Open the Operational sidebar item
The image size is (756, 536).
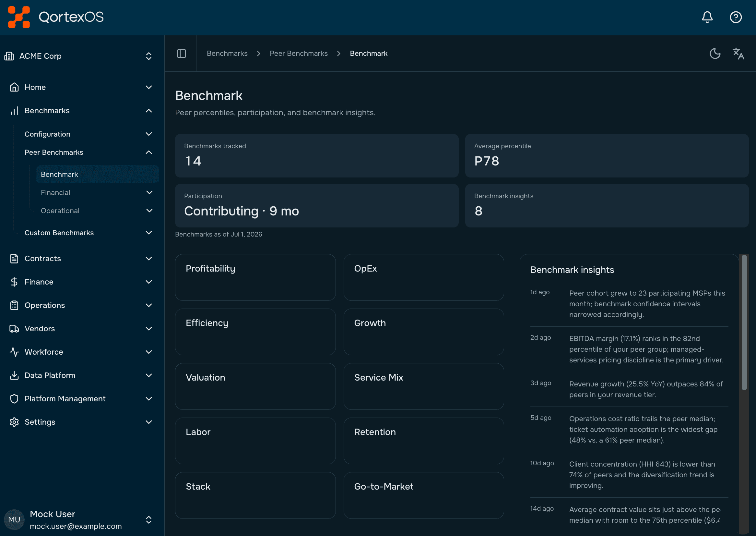[97, 211]
